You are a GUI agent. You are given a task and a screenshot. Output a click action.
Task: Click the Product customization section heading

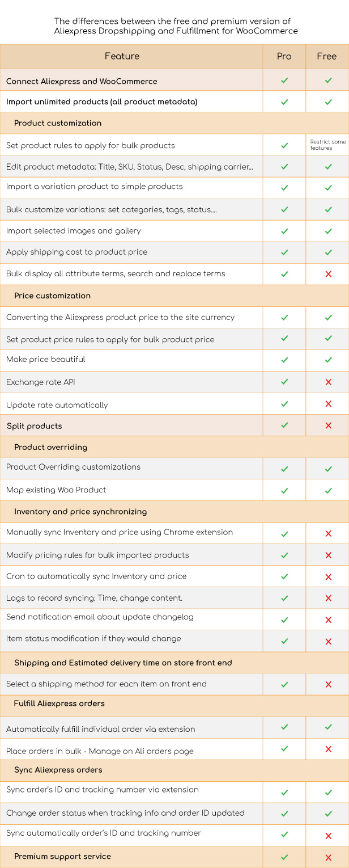pyautogui.click(x=58, y=123)
